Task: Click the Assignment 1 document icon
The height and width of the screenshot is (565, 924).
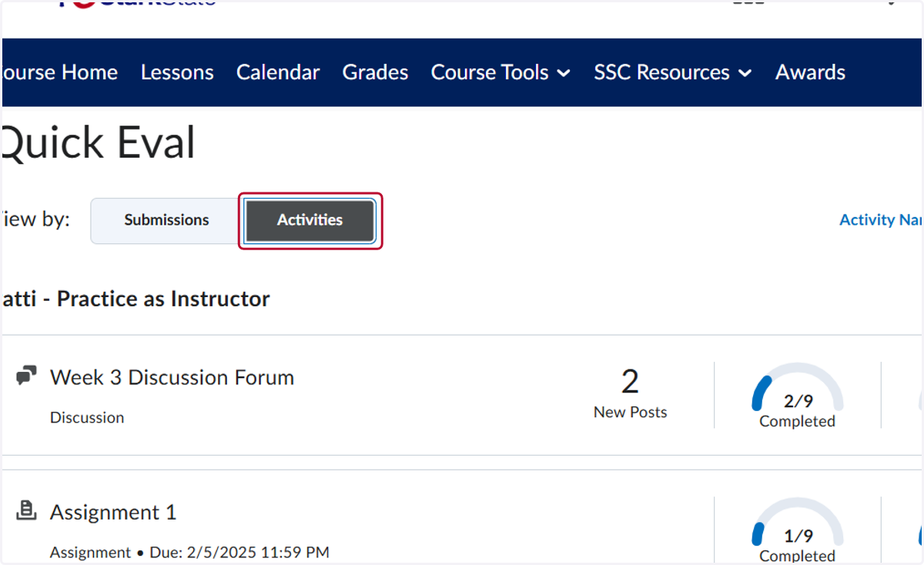Action: (x=27, y=510)
